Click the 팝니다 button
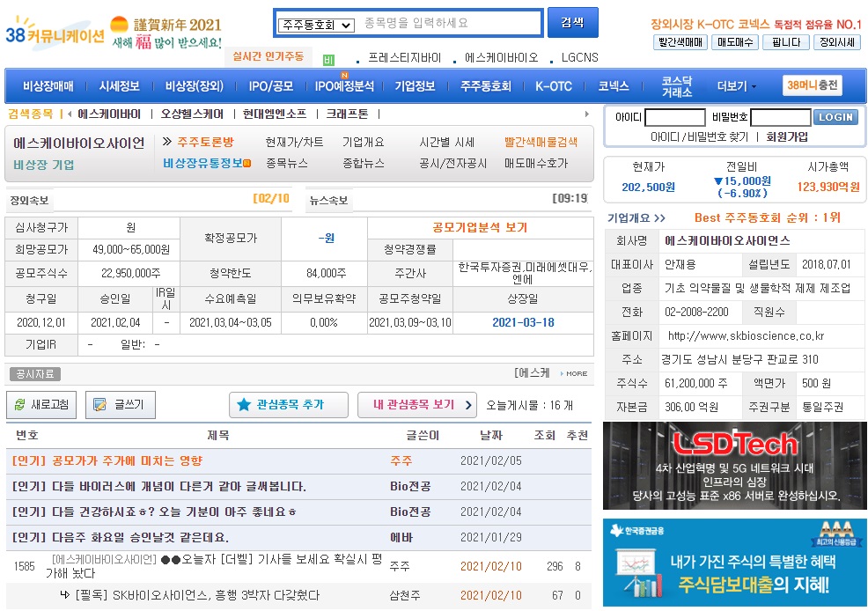Viewport: 868px width, 611px height. click(x=786, y=42)
